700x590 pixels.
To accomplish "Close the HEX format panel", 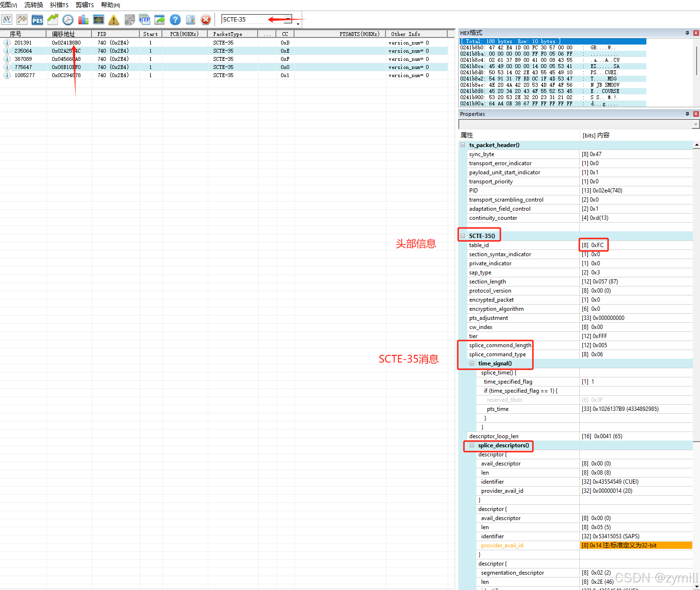I will tap(696, 33).
